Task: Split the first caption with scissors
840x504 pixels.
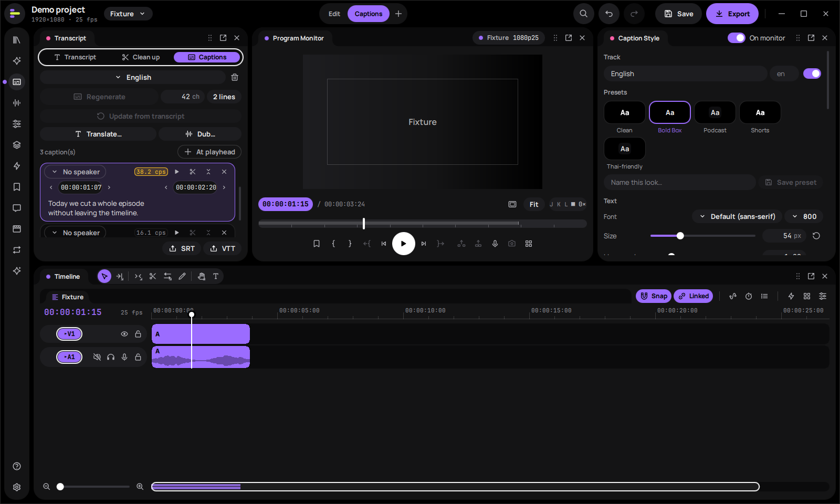Action: click(x=193, y=172)
